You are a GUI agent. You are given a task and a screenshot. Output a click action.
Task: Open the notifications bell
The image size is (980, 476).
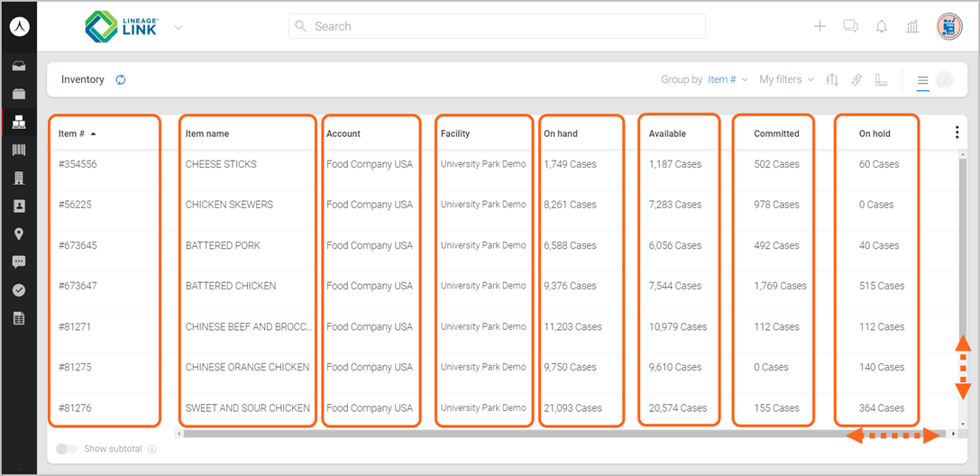pos(881,26)
